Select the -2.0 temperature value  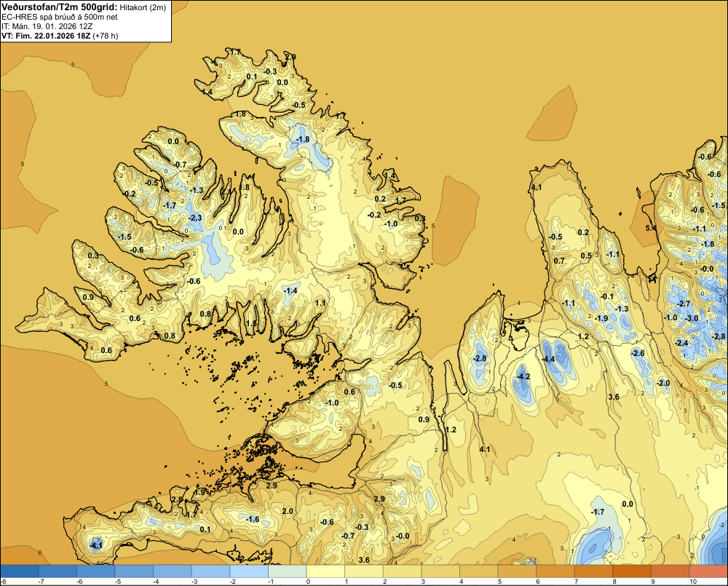663,383
